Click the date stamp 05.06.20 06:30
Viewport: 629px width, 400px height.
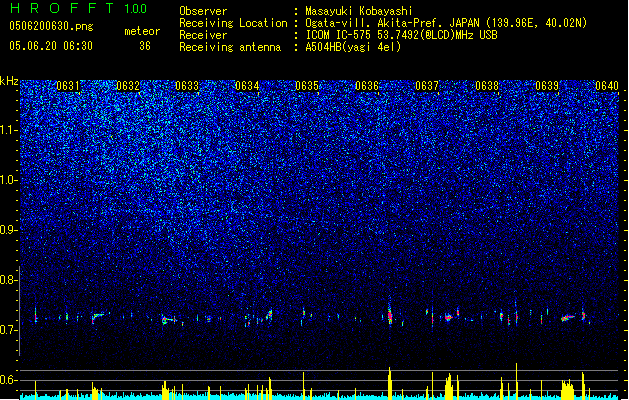[51, 46]
